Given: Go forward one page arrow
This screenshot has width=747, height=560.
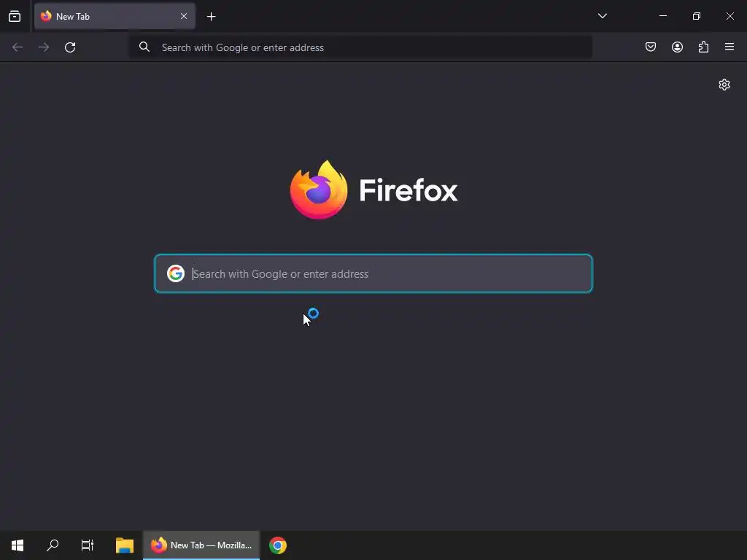Looking at the screenshot, I should pos(44,47).
